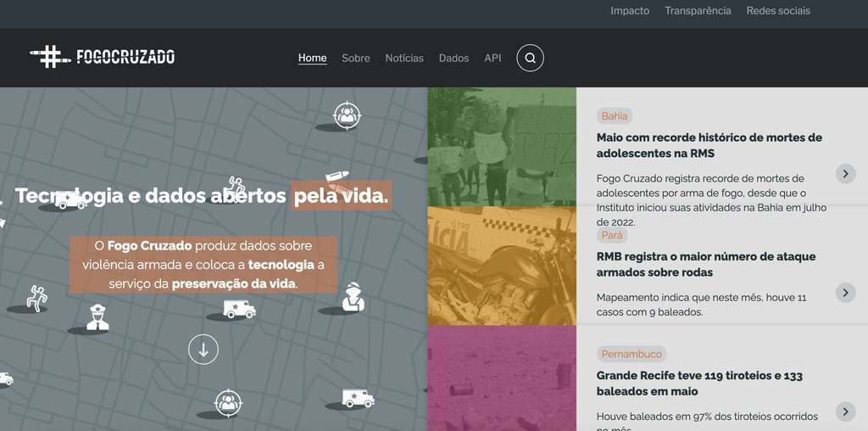Open arrow next to Pernambuco news article
The image size is (868, 431).
[x=845, y=411]
